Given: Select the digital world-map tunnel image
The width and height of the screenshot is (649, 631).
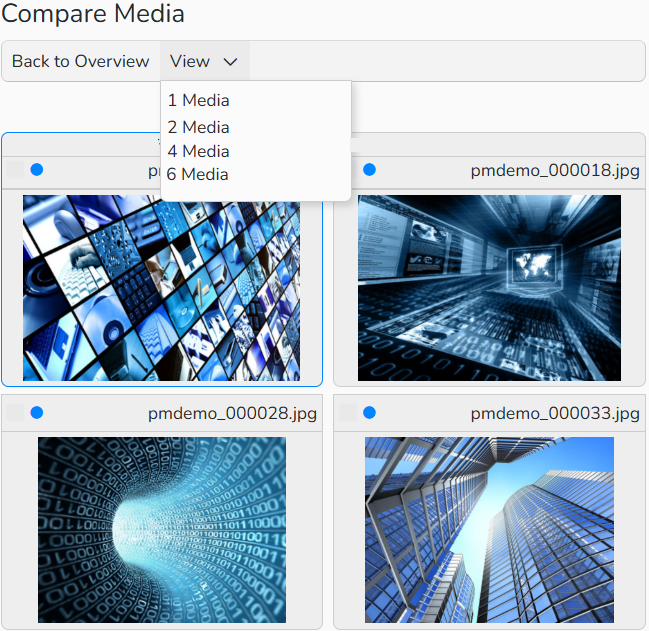Looking at the screenshot, I should pos(489,288).
